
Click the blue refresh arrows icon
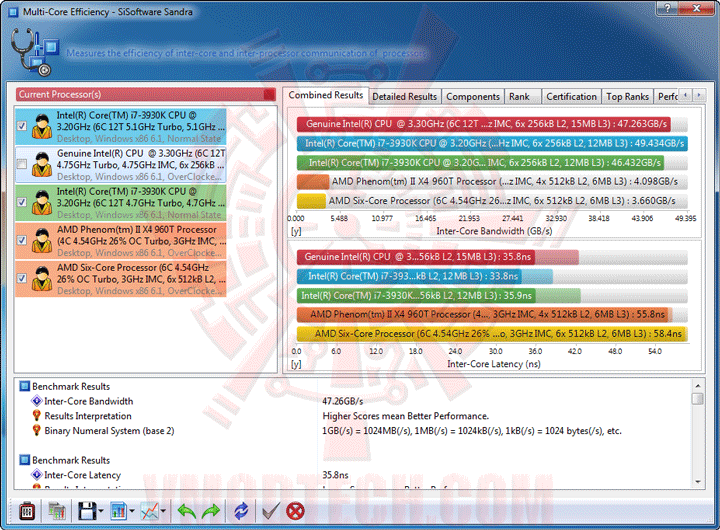pos(241,511)
